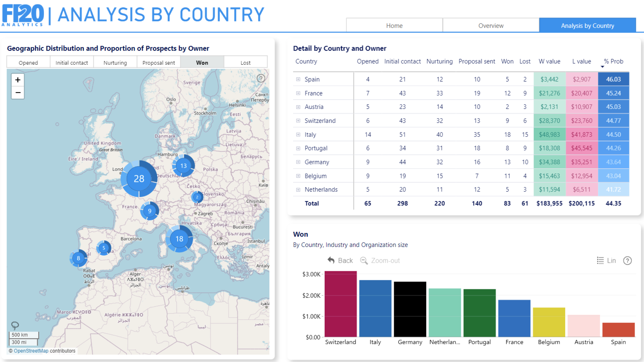The height and width of the screenshot is (362, 644).
Task: Expand the France row
Action: click(x=298, y=93)
